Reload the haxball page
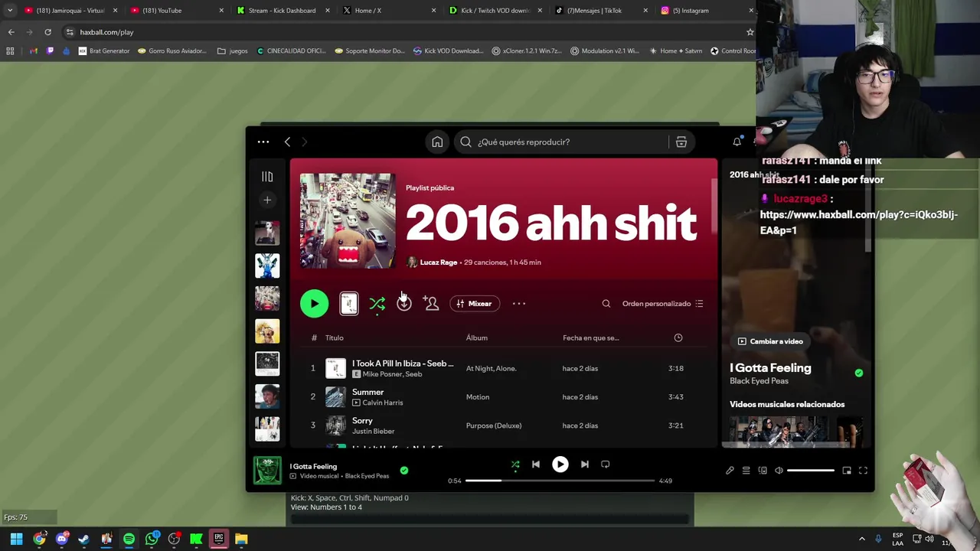Image resolution: width=980 pixels, height=551 pixels. [47, 32]
